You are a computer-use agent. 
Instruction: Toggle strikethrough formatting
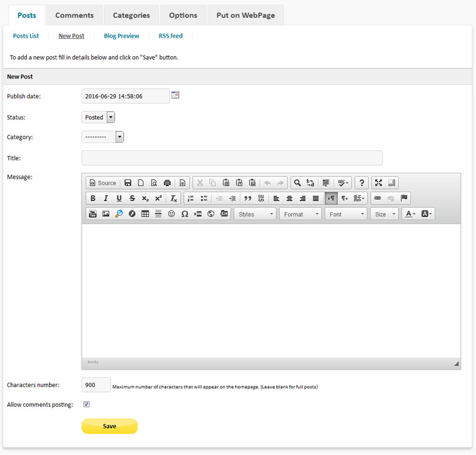(x=132, y=198)
